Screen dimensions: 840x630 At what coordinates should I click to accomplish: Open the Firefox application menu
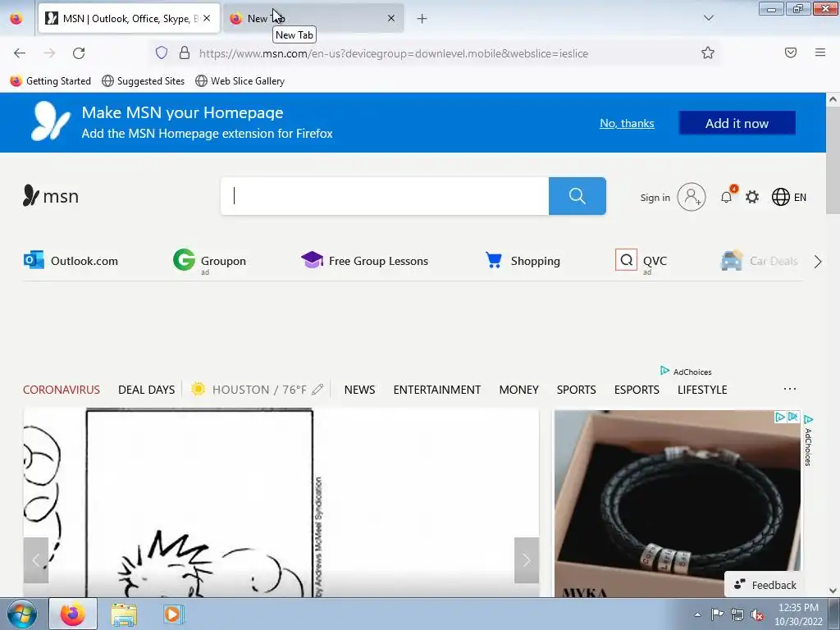click(820, 52)
